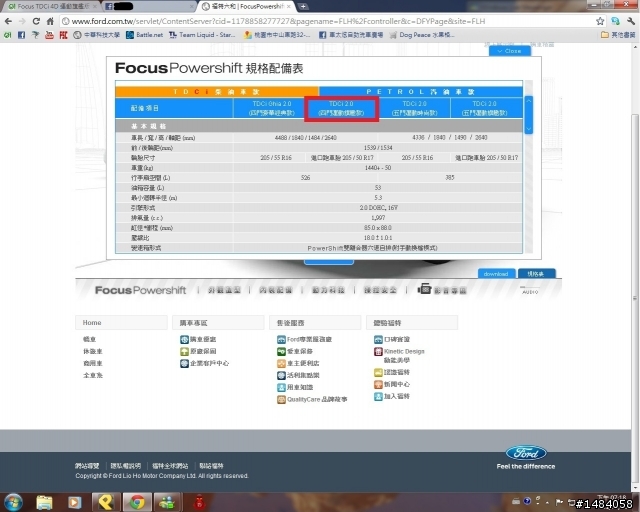
Task: Click the download button
Action: [x=496, y=274]
